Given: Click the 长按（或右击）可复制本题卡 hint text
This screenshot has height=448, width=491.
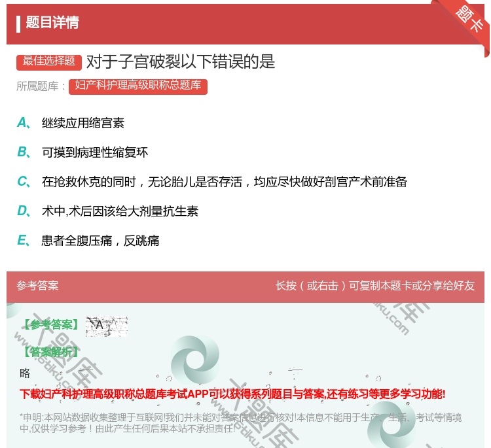Looking at the screenshot, I should click(375, 286).
